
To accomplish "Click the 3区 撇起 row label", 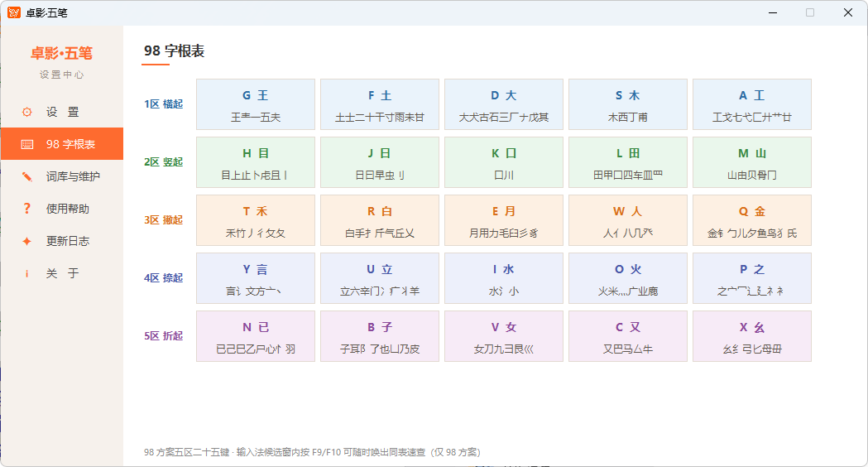I will pos(163,220).
